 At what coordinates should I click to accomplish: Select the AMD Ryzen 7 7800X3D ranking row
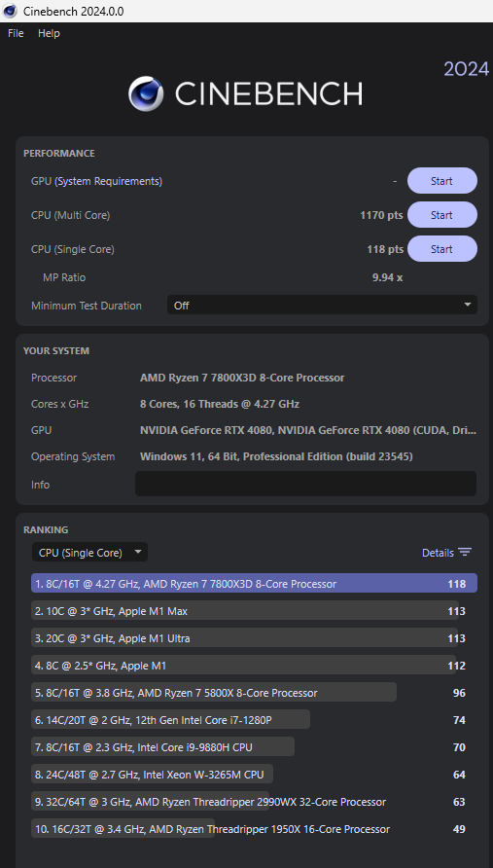point(254,584)
